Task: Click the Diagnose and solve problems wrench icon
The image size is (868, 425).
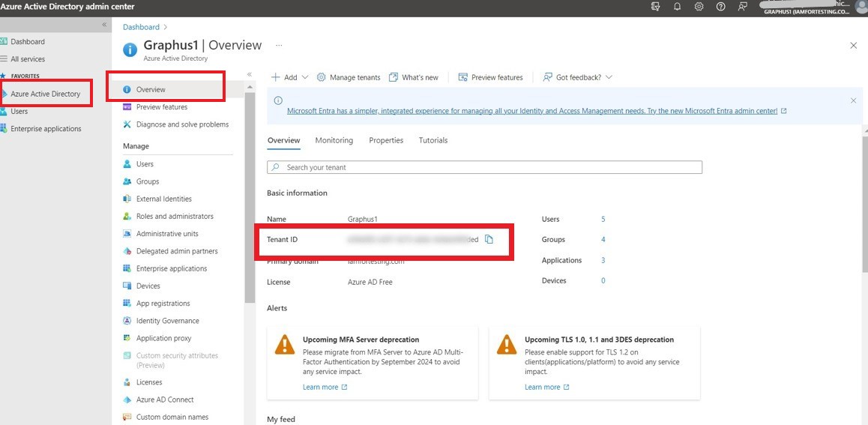Action: (x=127, y=124)
